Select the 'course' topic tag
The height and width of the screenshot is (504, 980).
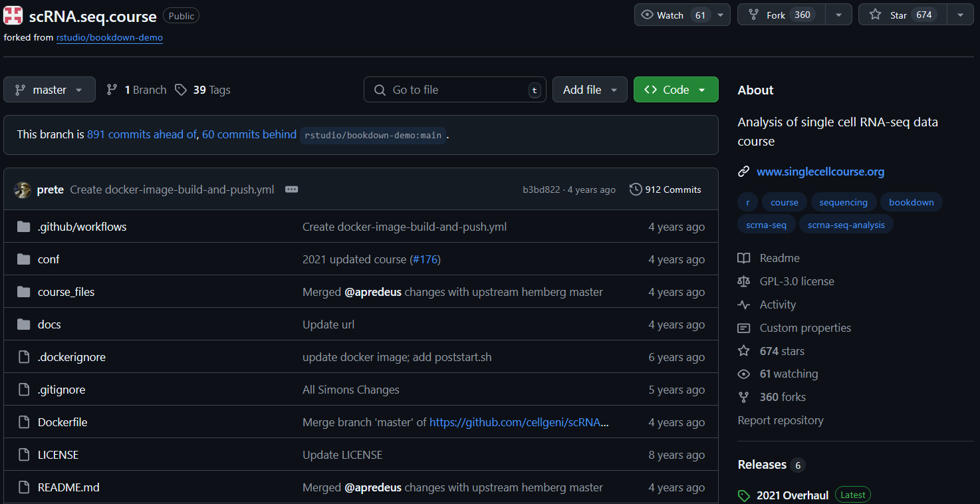(785, 202)
